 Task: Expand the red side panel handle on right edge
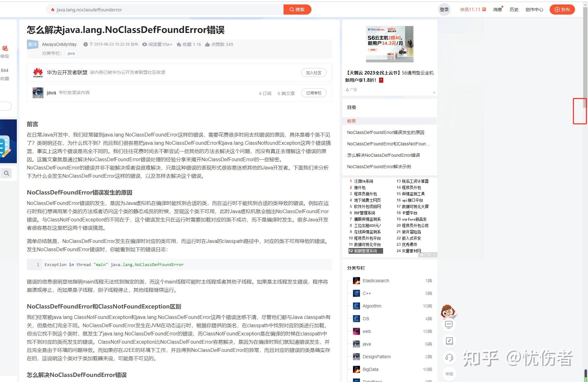[x=580, y=111]
